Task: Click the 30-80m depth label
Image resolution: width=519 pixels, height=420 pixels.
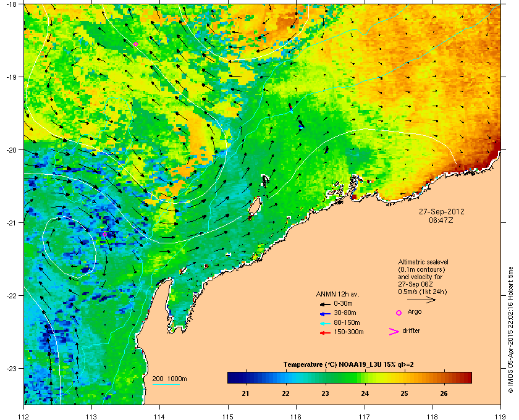Action: pyautogui.click(x=345, y=313)
